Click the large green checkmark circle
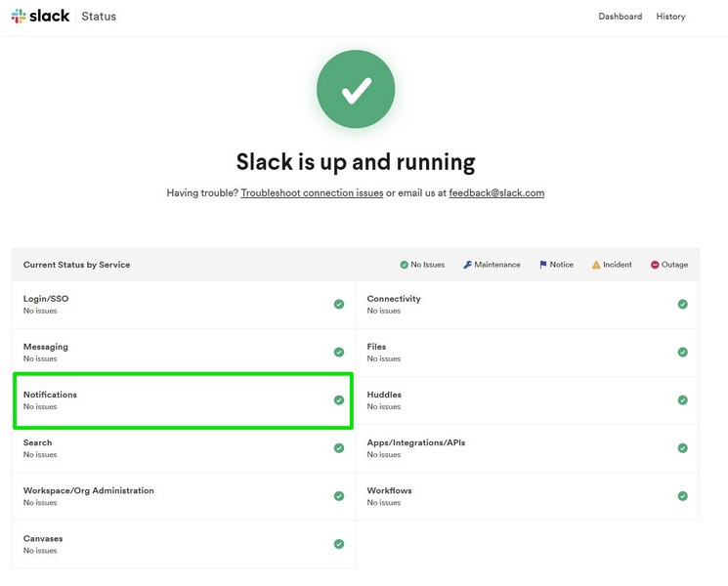Screen dimensions: 728x586 point(356,90)
